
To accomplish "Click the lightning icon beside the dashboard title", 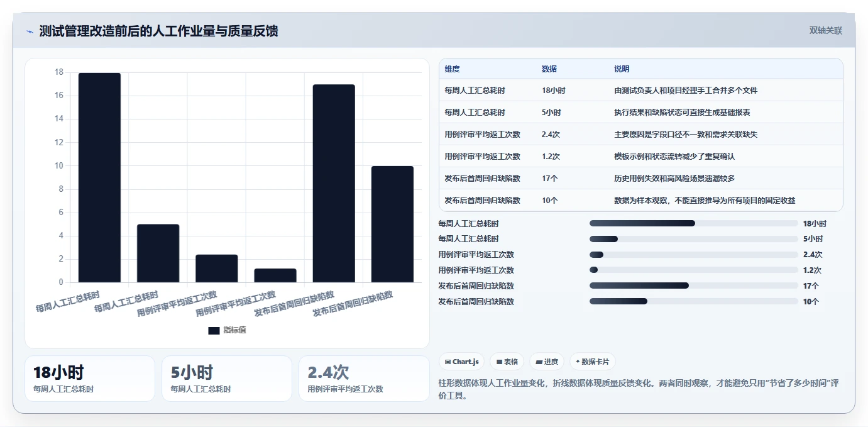I will [x=30, y=31].
